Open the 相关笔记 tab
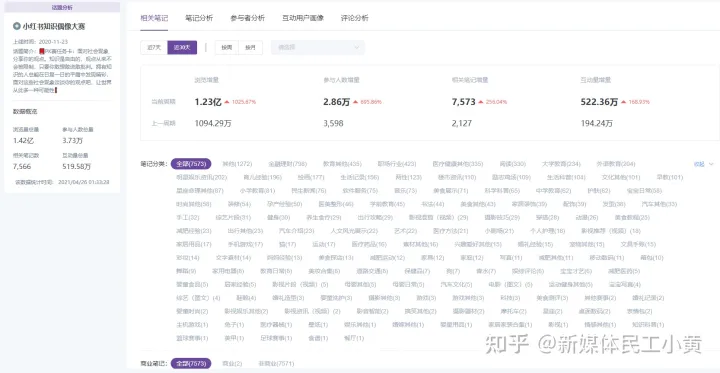This screenshot has height=373, width=720. coord(154,18)
